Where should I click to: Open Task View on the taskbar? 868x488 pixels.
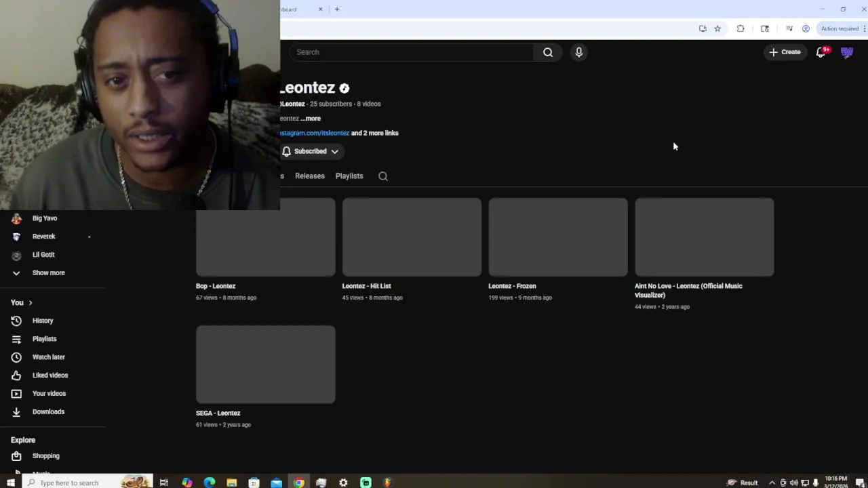coord(164,483)
